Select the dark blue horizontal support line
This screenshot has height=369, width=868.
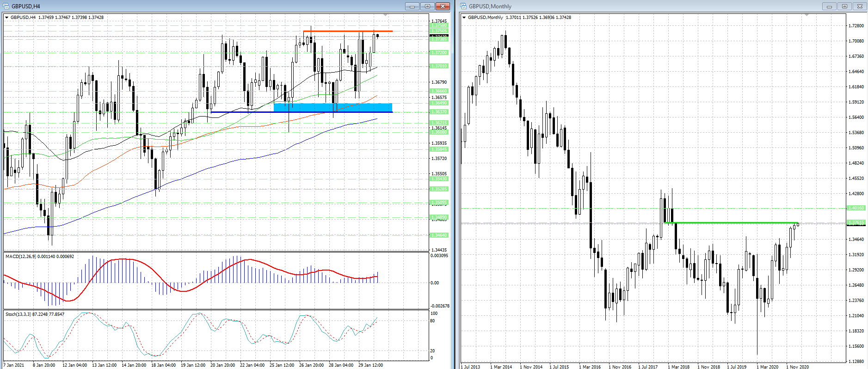pyautogui.click(x=240, y=112)
